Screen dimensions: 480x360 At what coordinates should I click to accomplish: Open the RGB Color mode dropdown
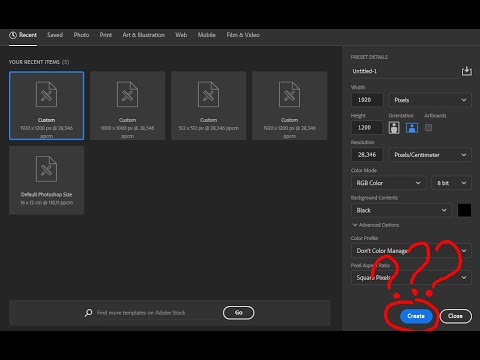click(388, 183)
